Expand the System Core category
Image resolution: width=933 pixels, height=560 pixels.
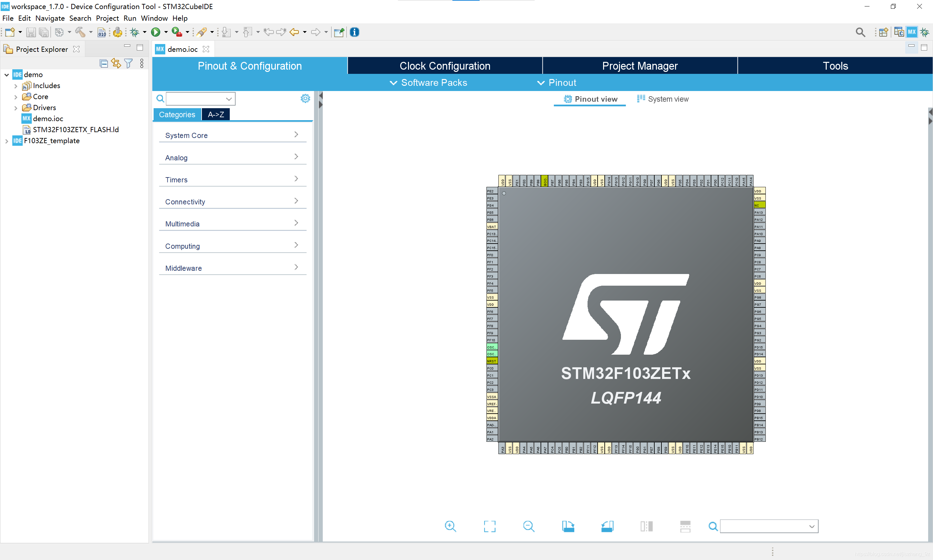pyautogui.click(x=233, y=135)
